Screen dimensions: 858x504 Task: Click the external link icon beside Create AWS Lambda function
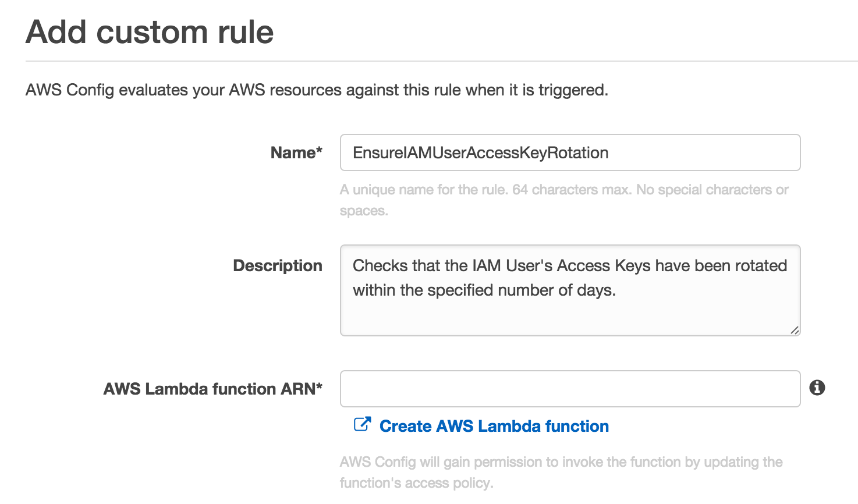click(362, 424)
